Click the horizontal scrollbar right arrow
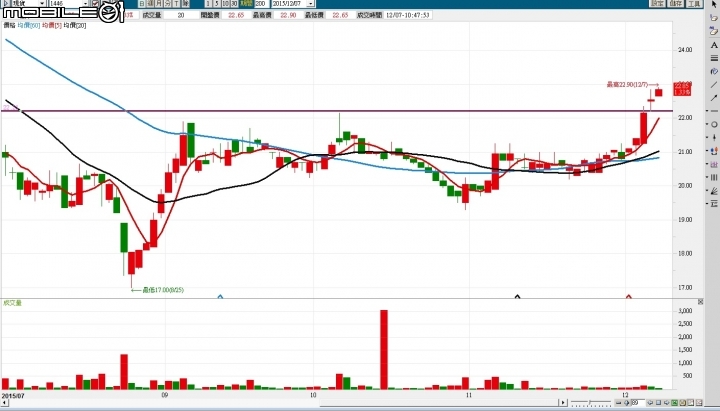Screen dimensions: 720x411 pos(563,403)
